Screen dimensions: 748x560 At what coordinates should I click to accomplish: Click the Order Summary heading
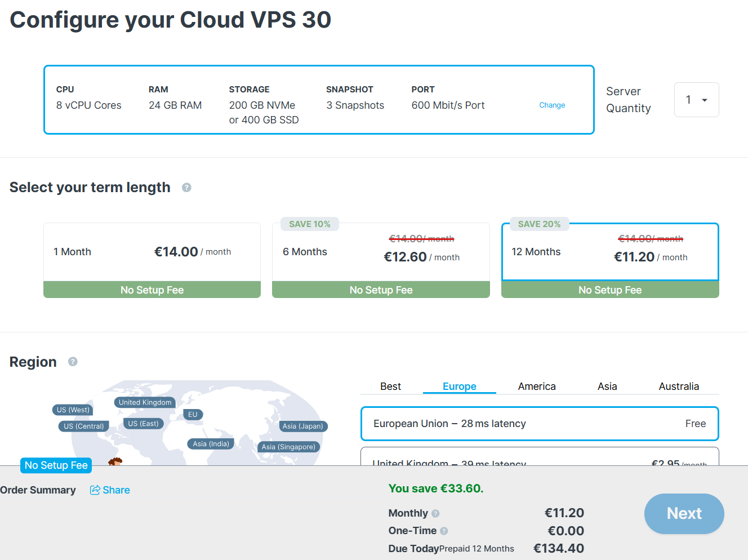pyautogui.click(x=38, y=490)
